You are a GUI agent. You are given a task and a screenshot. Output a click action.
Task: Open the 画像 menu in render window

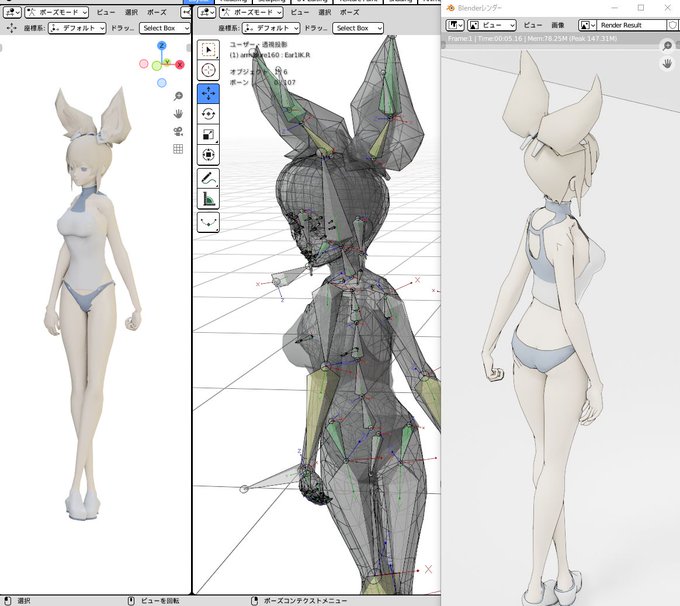click(x=558, y=25)
